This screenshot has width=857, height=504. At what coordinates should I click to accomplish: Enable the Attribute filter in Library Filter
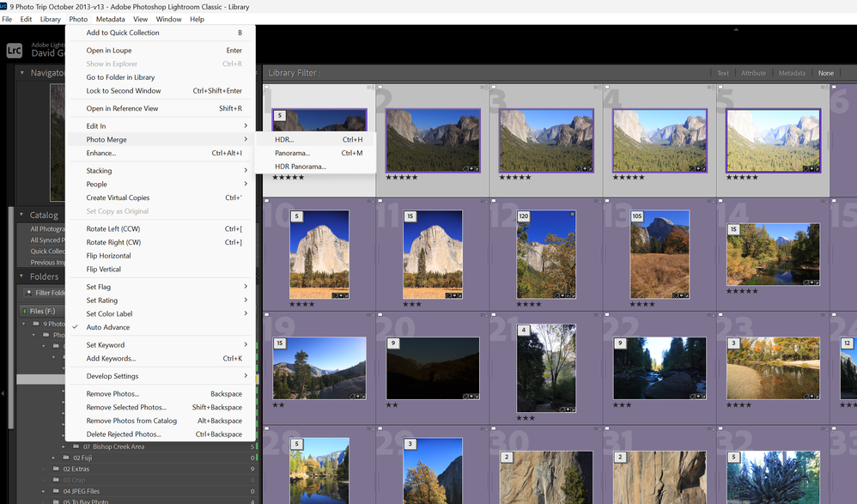pyautogui.click(x=753, y=73)
